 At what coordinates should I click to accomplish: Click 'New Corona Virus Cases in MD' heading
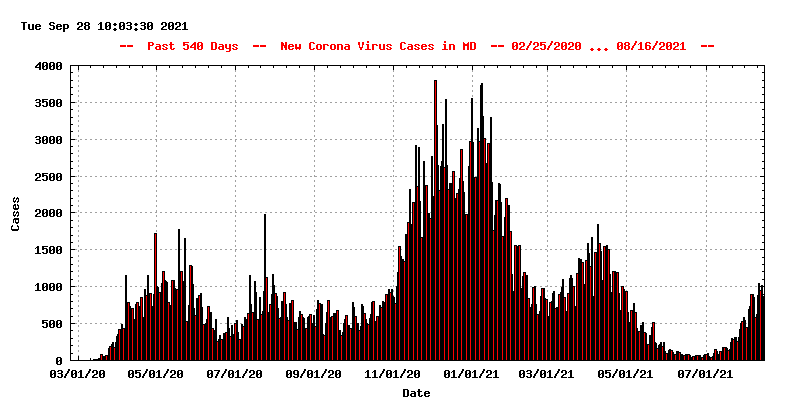click(378, 46)
